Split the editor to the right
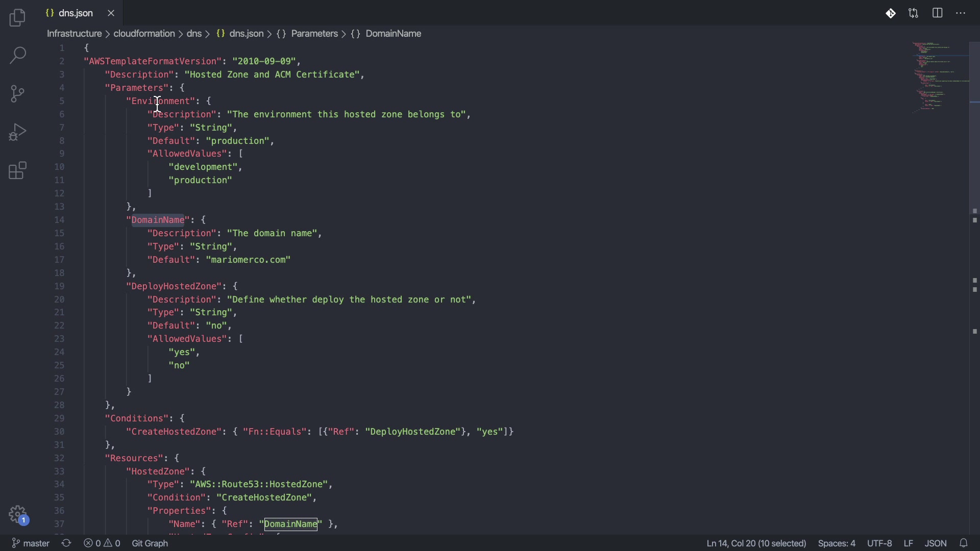This screenshot has height=551, width=980. click(938, 13)
